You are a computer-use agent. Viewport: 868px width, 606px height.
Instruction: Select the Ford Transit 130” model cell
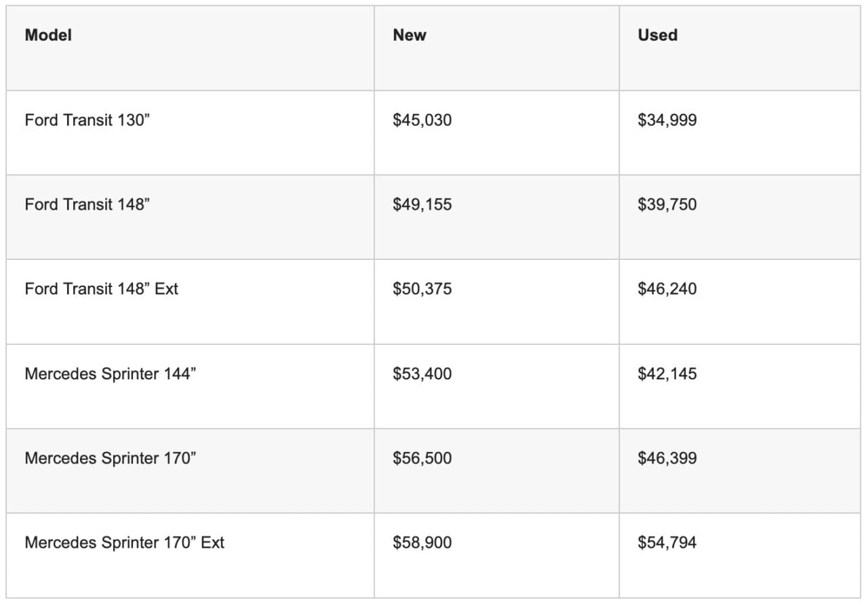point(87,120)
